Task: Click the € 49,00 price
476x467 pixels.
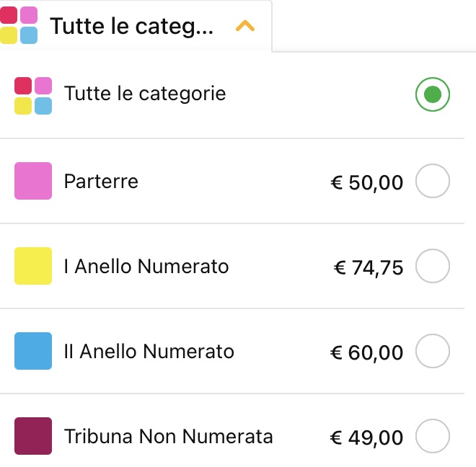Action: coord(366,438)
